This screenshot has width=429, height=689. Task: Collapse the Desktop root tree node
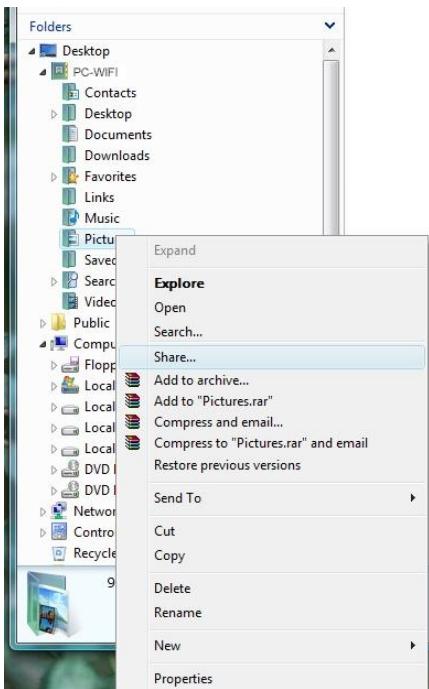32,51
